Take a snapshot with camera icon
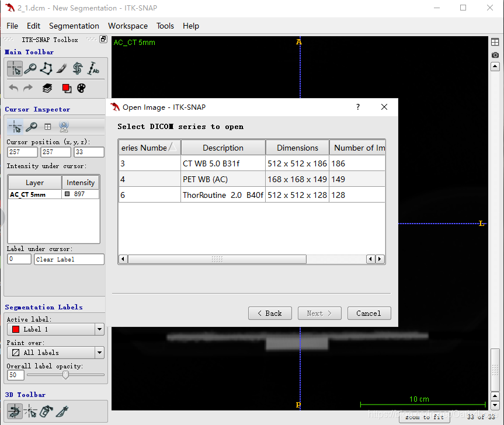Screen dimensions: 504x425 pyautogui.click(x=495, y=55)
